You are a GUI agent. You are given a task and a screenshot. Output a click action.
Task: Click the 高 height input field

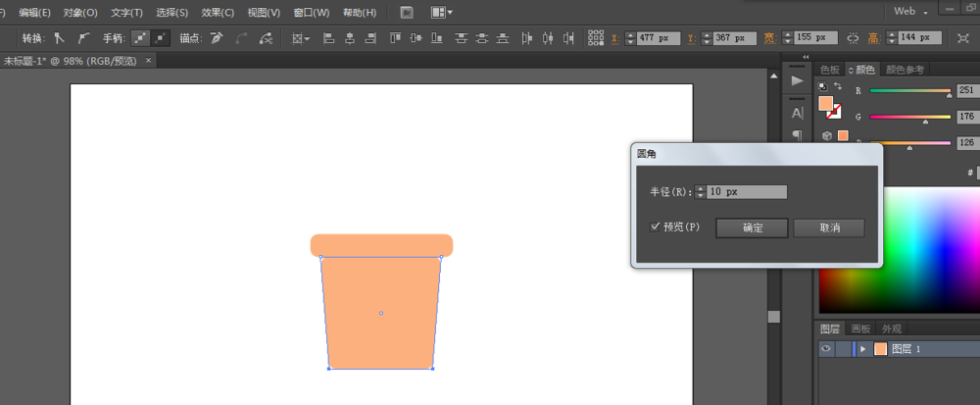(919, 38)
